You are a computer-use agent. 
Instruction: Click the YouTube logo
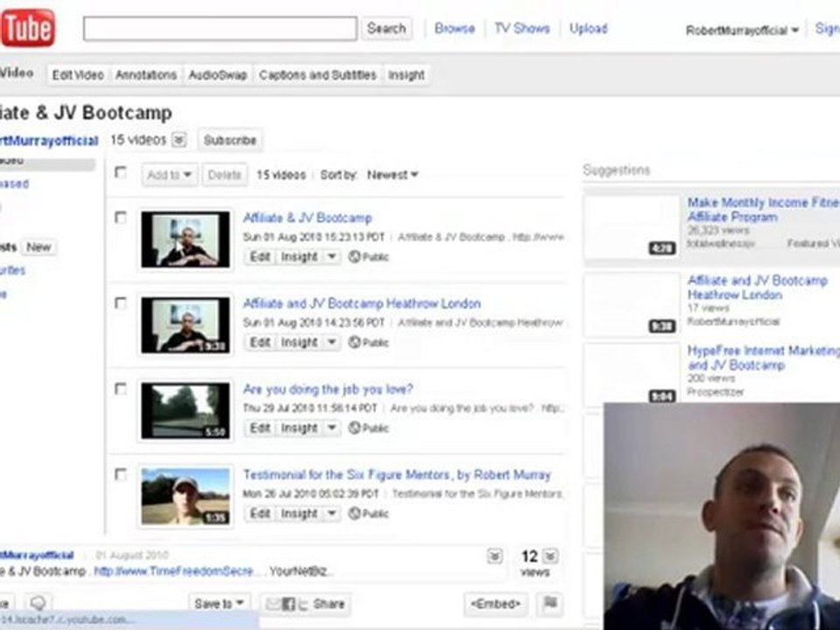point(27,28)
